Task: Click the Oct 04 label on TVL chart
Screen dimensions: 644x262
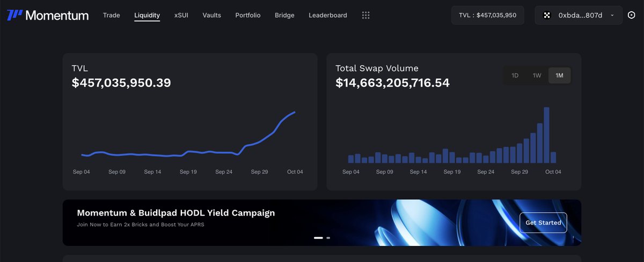Action: point(295,172)
